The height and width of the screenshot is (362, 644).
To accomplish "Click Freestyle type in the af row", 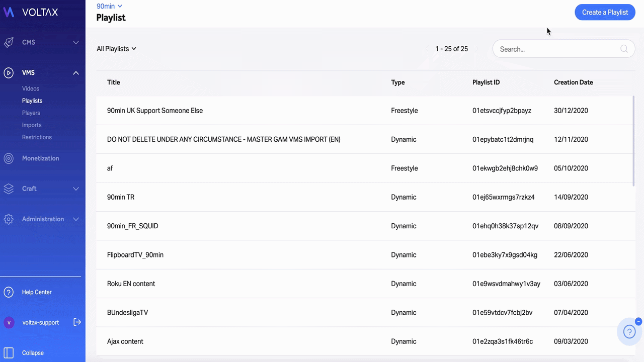I will click(405, 168).
